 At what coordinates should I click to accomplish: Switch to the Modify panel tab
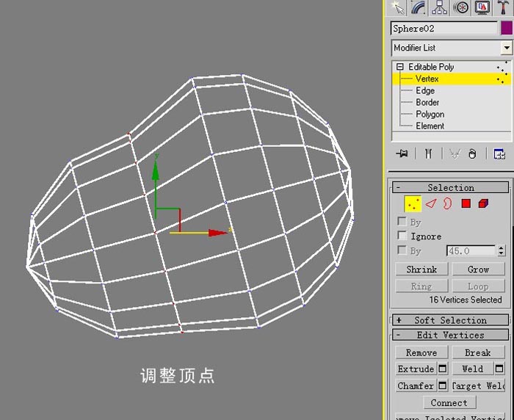[x=419, y=7]
